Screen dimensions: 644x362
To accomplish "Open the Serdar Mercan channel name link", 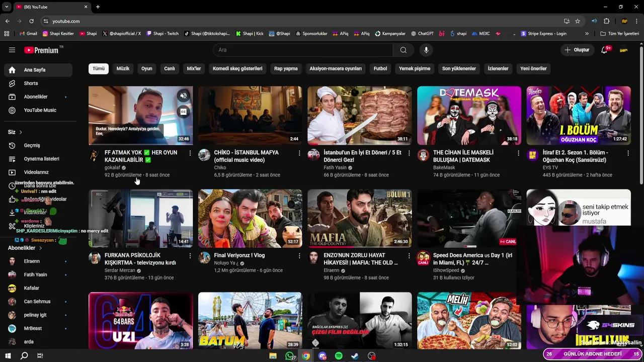I will point(120,270).
